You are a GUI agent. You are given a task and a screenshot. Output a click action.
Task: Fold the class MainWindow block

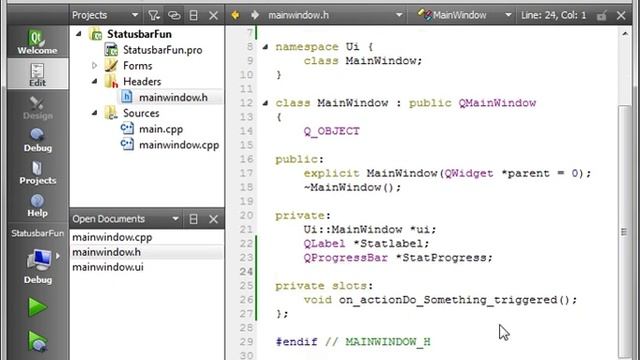click(265, 103)
